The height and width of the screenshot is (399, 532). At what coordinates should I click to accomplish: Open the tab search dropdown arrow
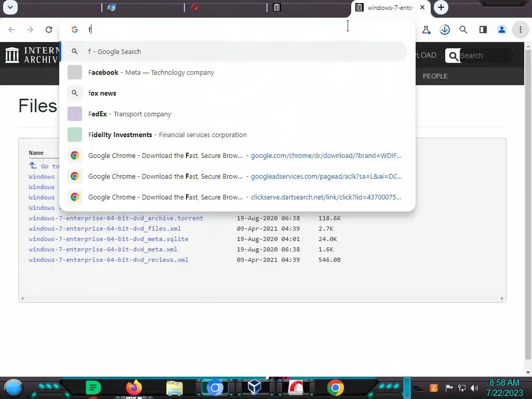click(10, 7)
